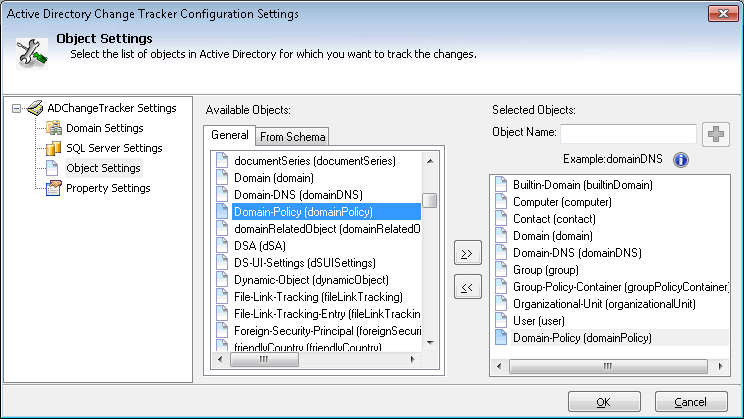Switch to the General tab
Viewport: 744px width, 419px height.
tap(230, 135)
